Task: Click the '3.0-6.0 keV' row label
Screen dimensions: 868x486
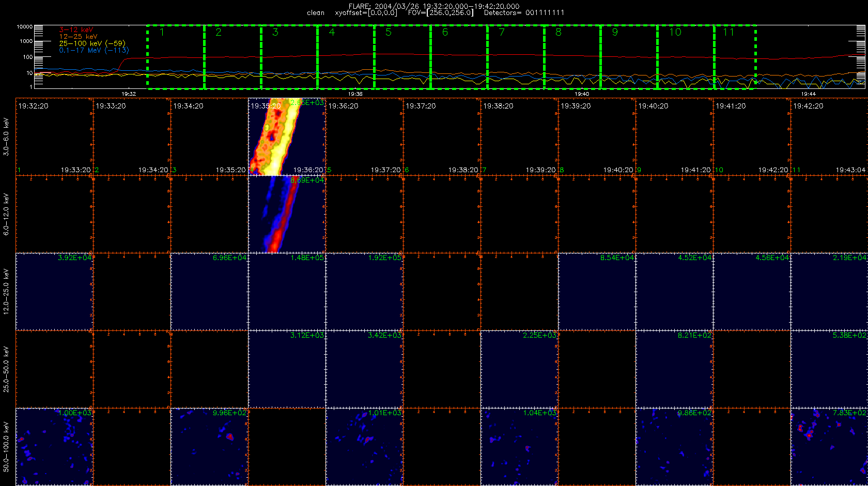Action: coord(6,136)
